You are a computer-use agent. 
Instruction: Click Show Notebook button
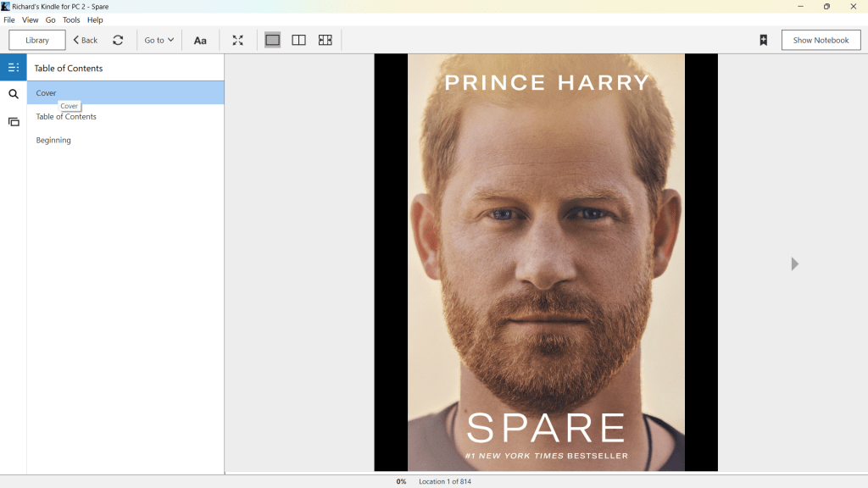point(821,40)
